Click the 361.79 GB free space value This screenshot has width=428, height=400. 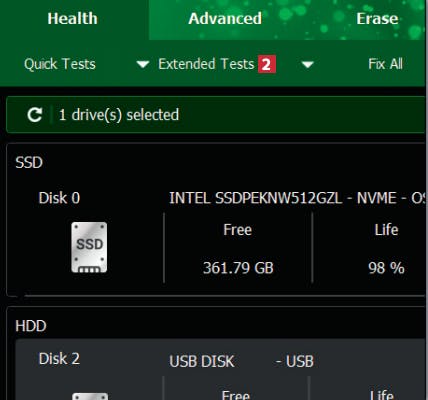point(238,268)
